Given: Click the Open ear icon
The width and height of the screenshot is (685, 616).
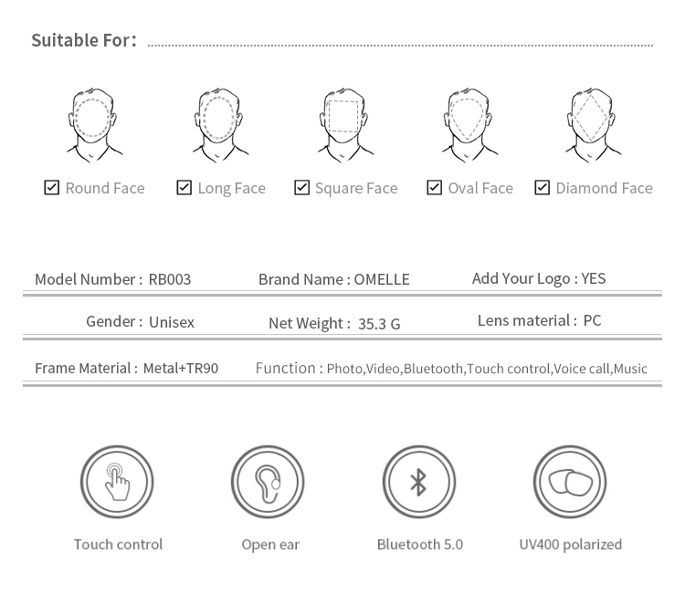Looking at the screenshot, I should click(x=268, y=482).
